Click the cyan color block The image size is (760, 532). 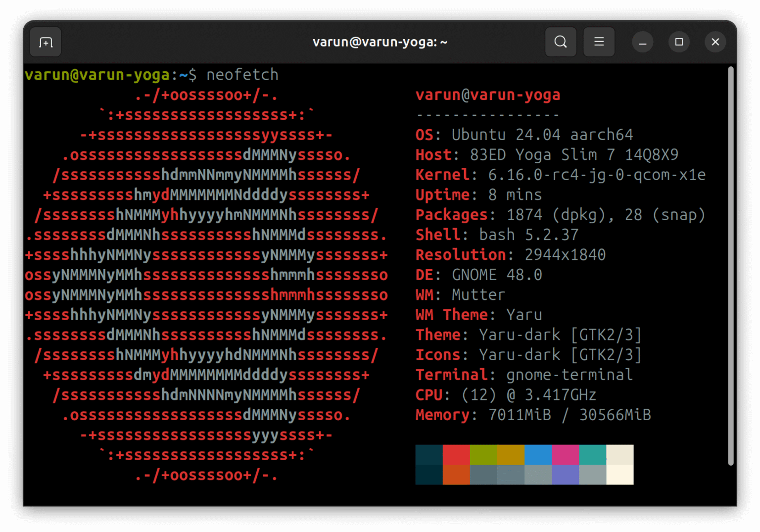tap(592, 455)
